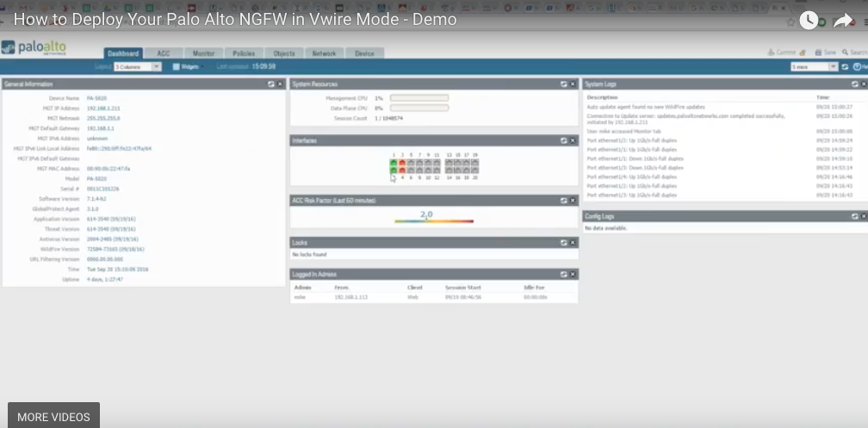This screenshot has width=868, height=428.
Task: Open the Objects tab
Action: click(x=284, y=53)
